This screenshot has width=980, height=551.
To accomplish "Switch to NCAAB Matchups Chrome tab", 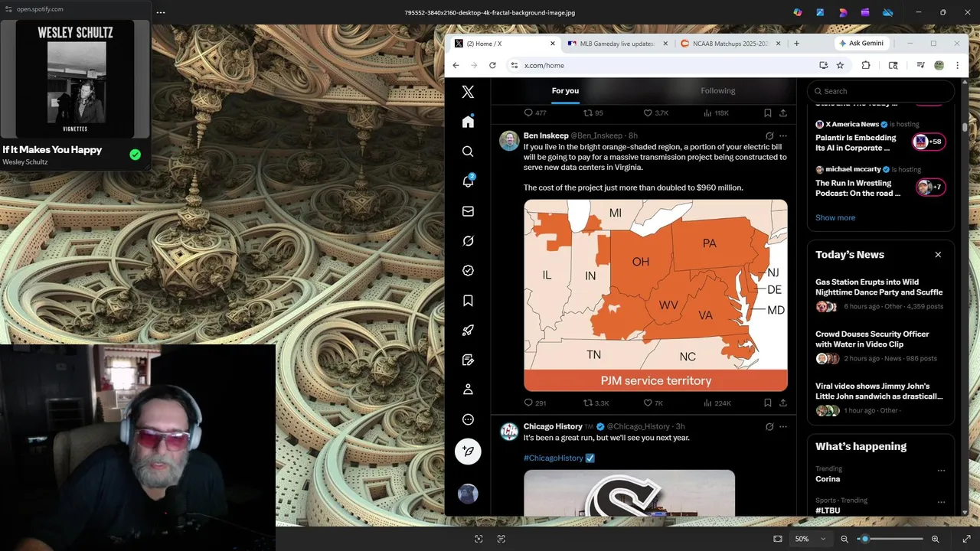I will 730,44.
